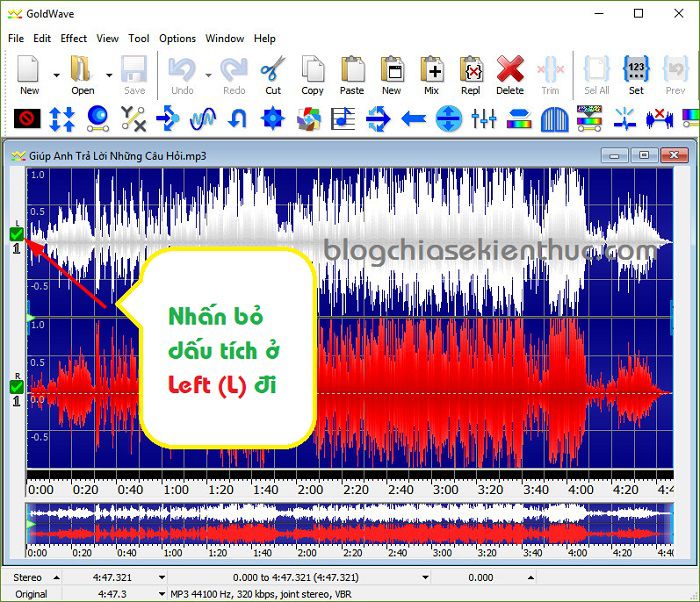The height and width of the screenshot is (602, 700).
Task: Open the Effect menu
Action: (x=73, y=38)
